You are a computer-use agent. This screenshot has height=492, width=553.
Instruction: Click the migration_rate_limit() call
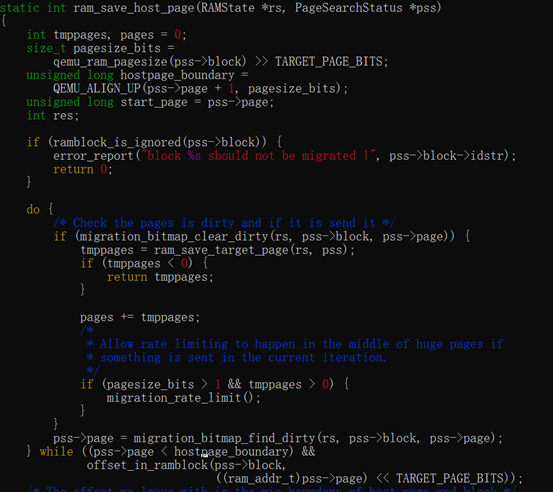click(x=183, y=398)
